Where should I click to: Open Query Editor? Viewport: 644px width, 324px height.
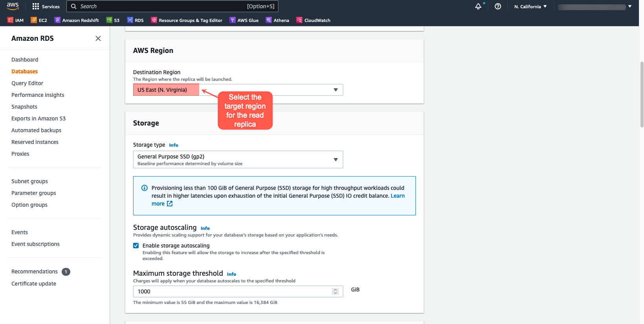[x=27, y=83]
